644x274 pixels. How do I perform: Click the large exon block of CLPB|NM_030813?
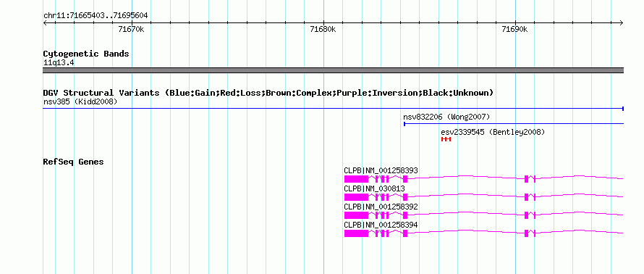tap(356, 196)
